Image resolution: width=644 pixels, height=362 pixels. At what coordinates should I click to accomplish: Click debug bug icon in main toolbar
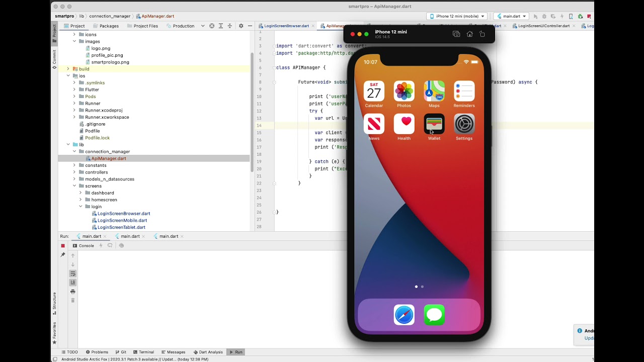pyautogui.click(x=544, y=16)
